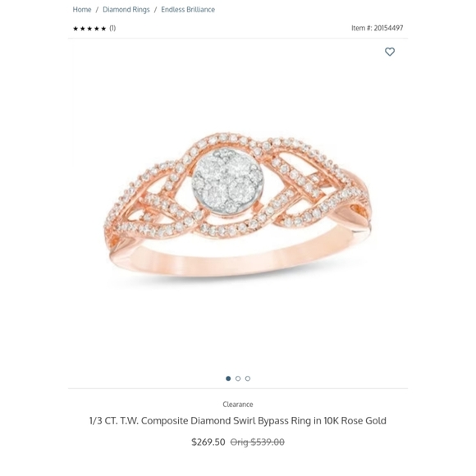Click the Composite Diamond Swirl Bypass Ring title
Viewport: 476px width, 476px height.
(238, 421)
